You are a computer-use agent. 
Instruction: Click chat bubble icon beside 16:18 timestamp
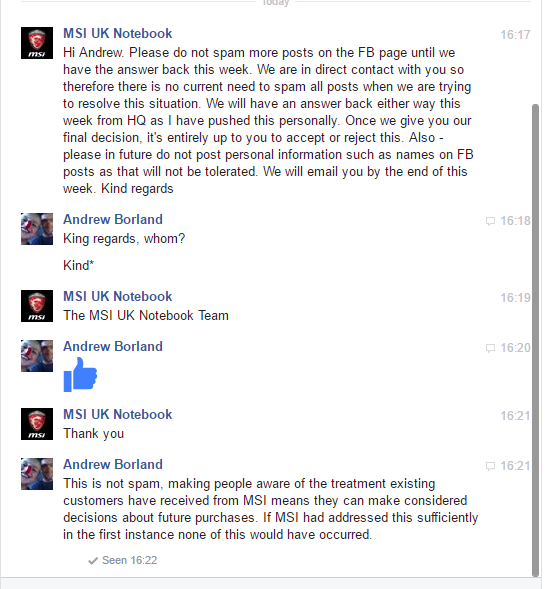pyautogui.click(x=490, y=221)
